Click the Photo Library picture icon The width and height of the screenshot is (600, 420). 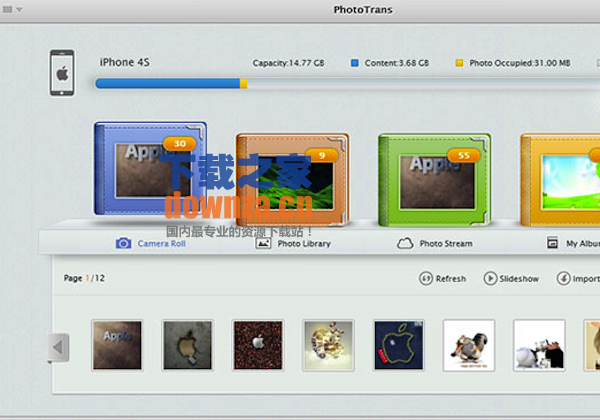(263, 243)
